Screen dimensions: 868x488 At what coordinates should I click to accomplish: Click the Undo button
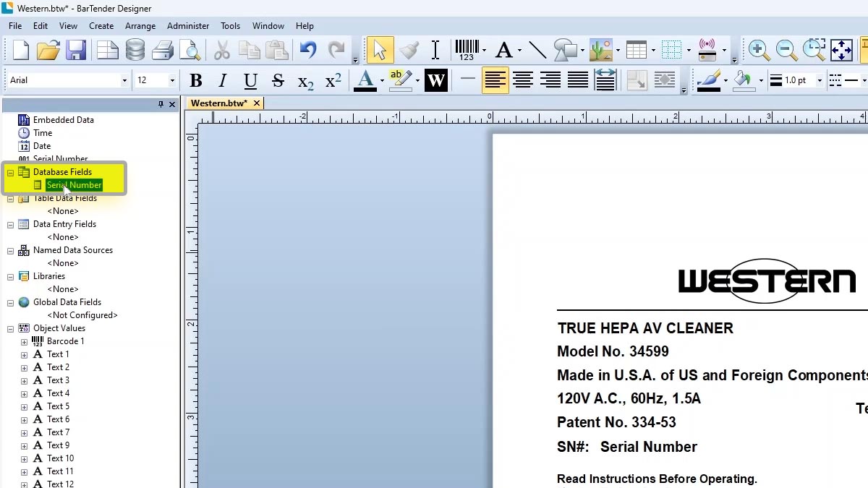307,49
